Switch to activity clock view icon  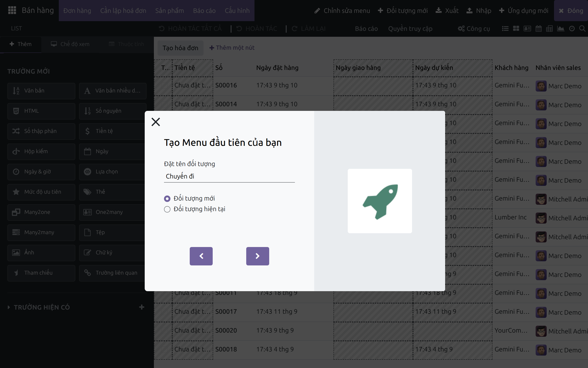coord(572,29)
